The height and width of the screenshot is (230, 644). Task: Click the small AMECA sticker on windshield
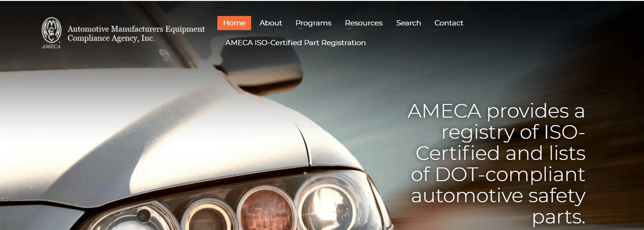(165, 55)
